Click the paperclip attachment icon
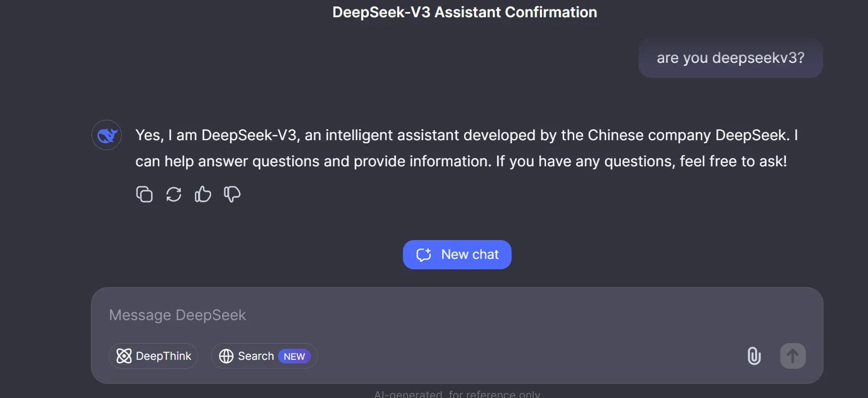Viewport: 868px width, 398px height. [x=754, y=356]
